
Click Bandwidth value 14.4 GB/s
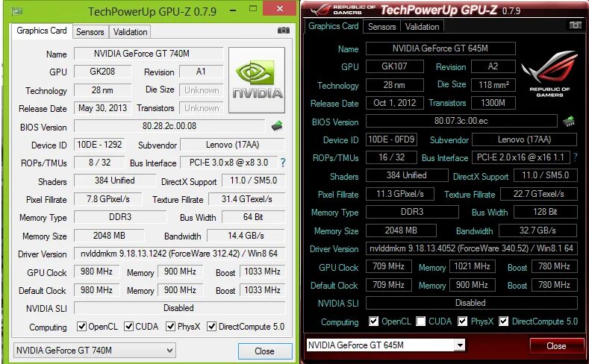pyautogui.click(x=246, y=236)
